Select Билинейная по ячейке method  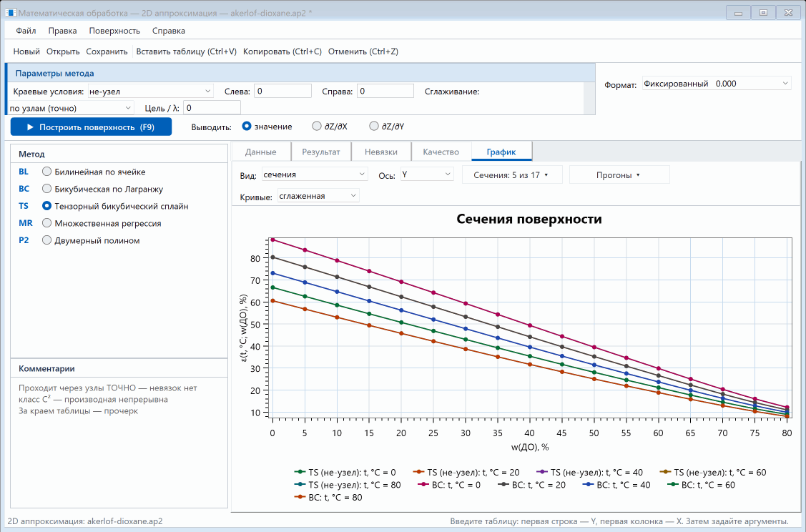pos(94,172)
